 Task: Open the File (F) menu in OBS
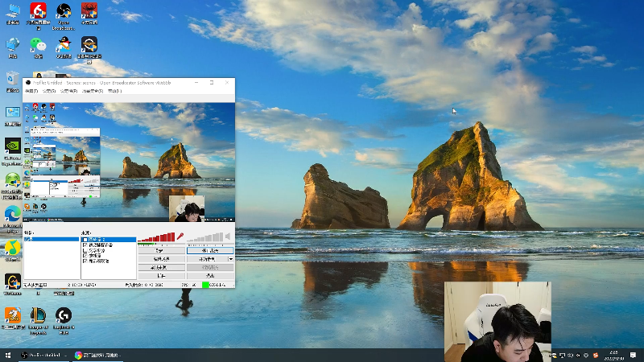point(31,91)
